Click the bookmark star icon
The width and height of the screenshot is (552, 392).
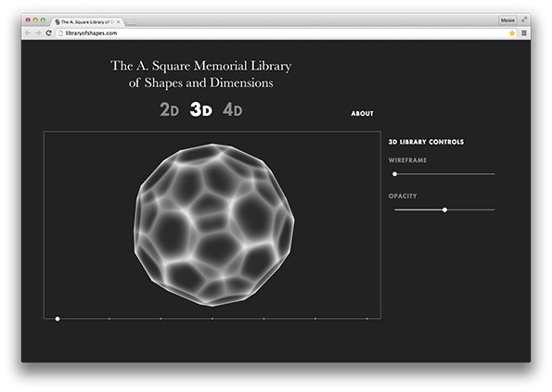point(512,33)
